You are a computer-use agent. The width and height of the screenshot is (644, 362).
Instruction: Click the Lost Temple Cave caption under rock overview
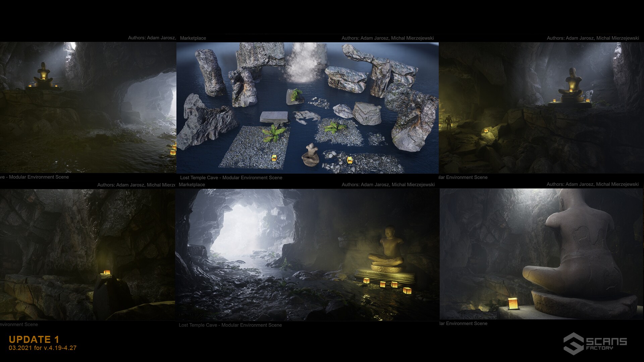pyautogui.click(x=231, y=178)
